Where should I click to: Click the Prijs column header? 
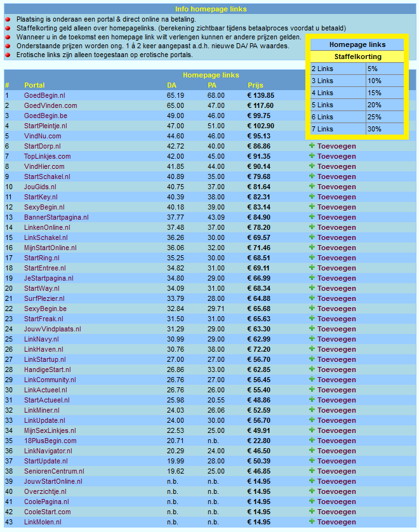tap(255, 85)
